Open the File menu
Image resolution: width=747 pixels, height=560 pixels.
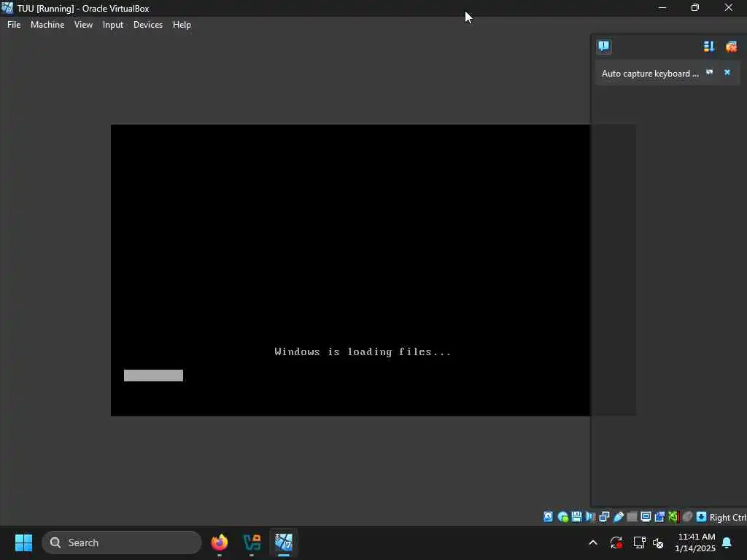point(14,25)
